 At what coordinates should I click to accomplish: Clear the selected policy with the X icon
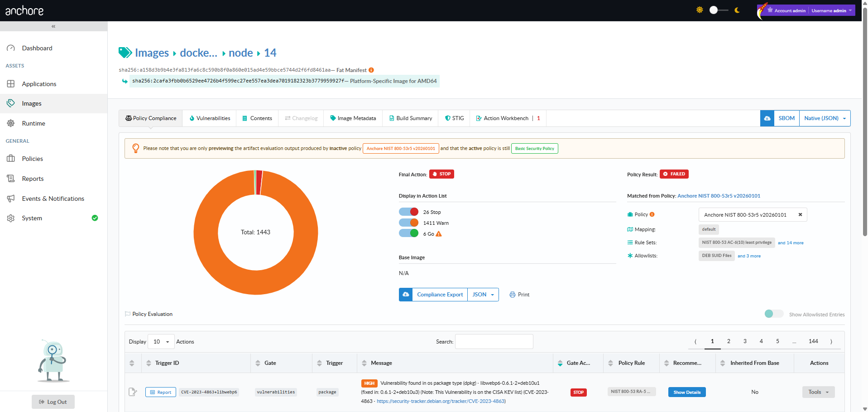pos(800,215)
